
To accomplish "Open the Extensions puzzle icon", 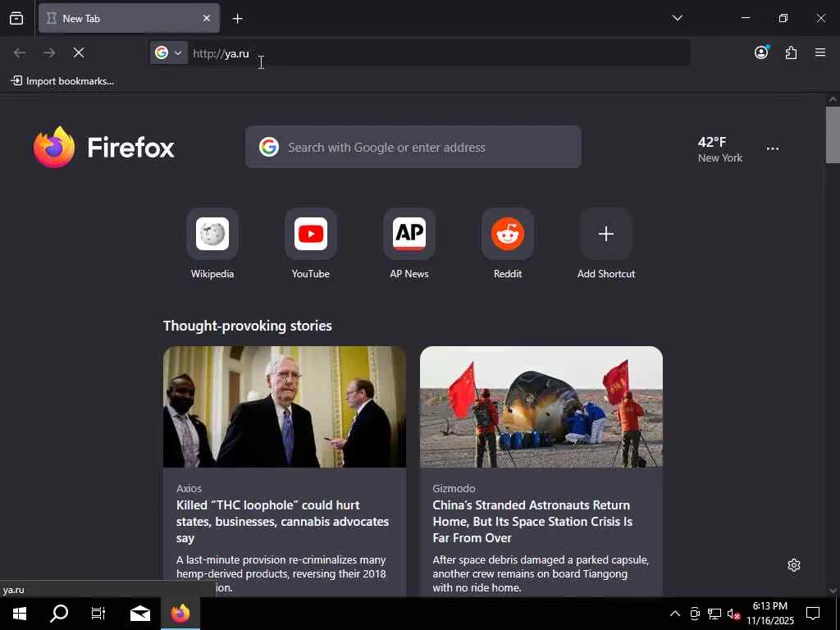I will (x=791, y=52).
